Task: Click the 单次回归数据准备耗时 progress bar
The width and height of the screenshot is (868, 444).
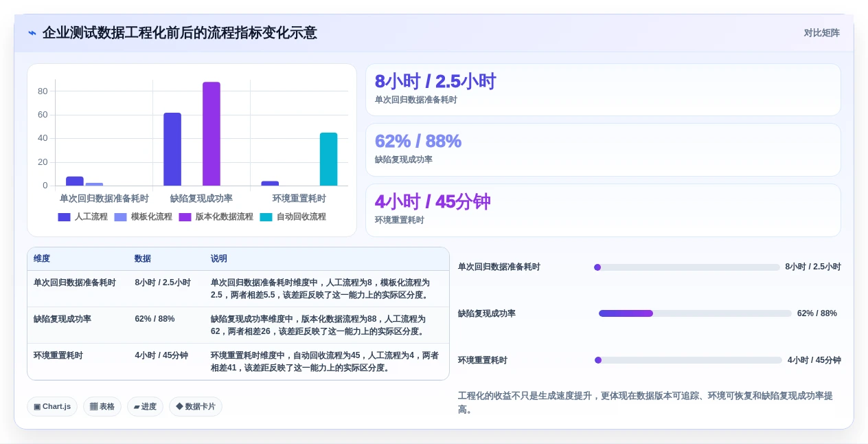Action: [687, 267]
